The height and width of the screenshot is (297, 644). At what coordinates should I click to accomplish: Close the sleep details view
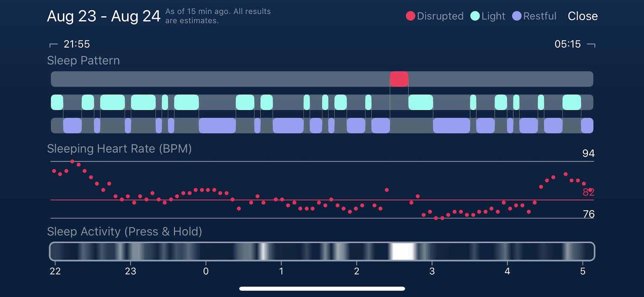[x=582, y=16]
